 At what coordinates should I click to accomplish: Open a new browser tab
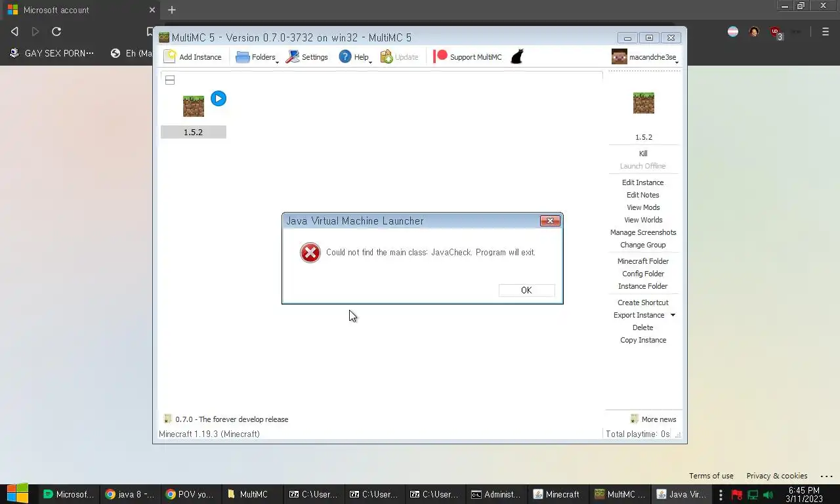click(x=172, y=10)
